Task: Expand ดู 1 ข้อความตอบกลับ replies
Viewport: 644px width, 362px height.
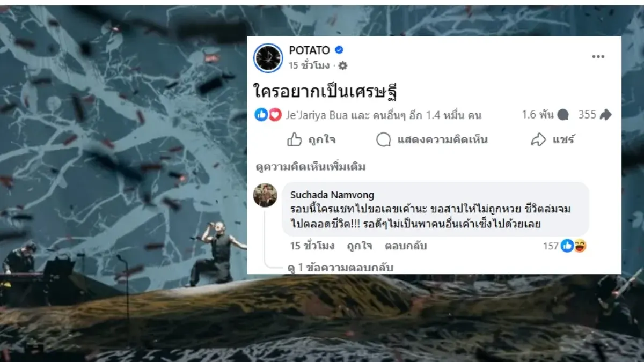Action: 340,268
